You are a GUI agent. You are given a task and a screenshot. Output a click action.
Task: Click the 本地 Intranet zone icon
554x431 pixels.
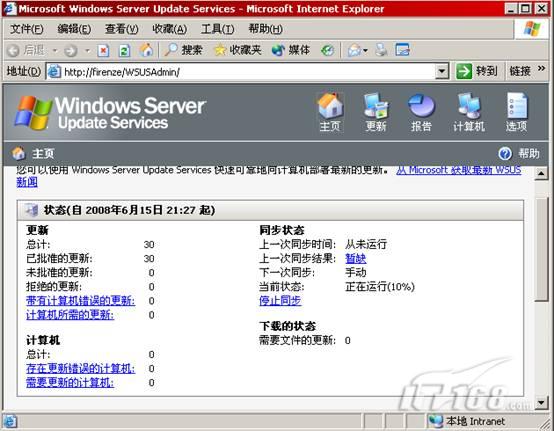[x=435, y=421]
